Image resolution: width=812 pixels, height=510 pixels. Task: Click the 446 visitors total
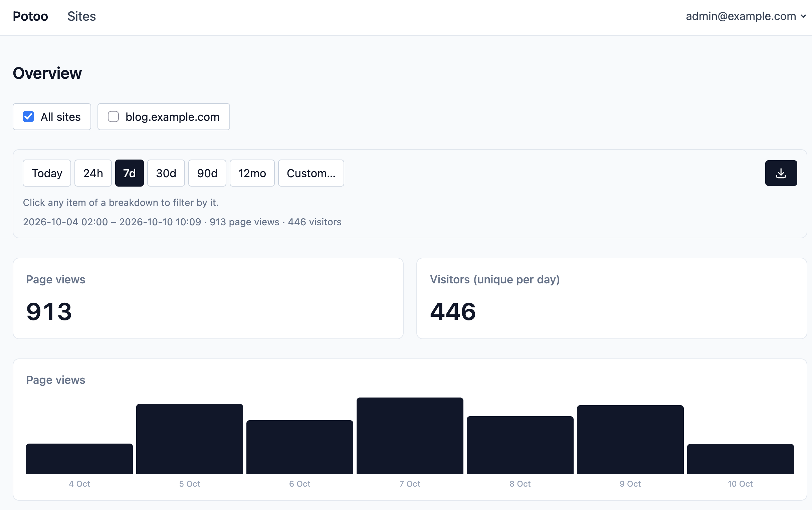click(x=453, y=311)
